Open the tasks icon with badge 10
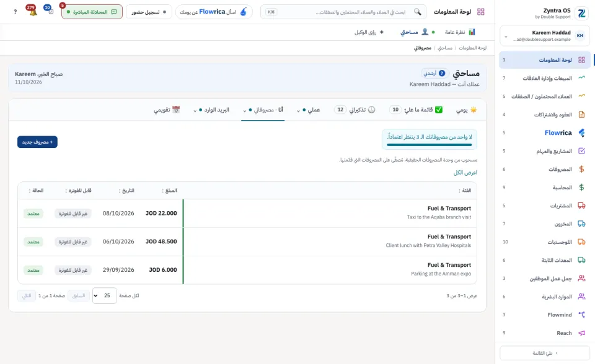The width and height of the screenshot is (595, 364). 50,12
